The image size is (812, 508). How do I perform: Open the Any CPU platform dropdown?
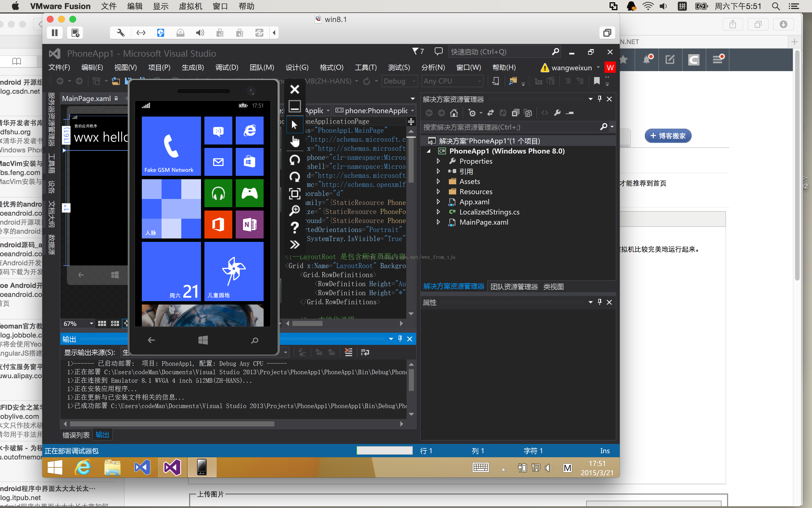click(x=452, y=81)
